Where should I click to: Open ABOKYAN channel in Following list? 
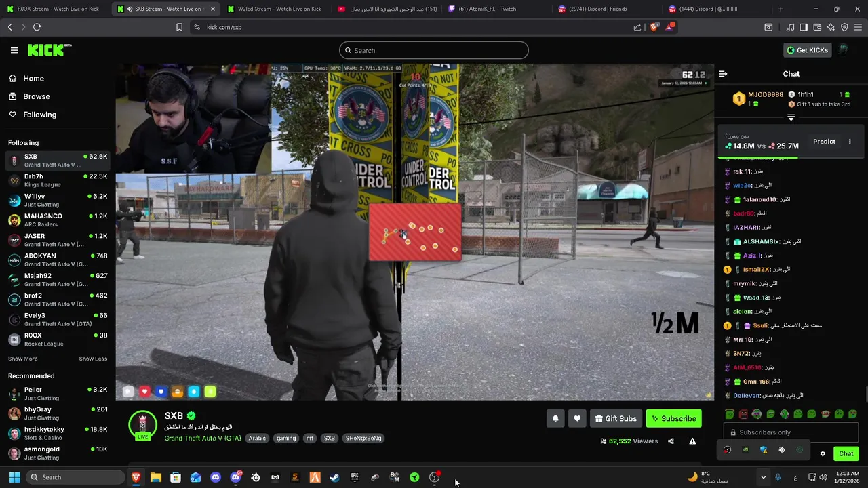(x=58, y=260)
